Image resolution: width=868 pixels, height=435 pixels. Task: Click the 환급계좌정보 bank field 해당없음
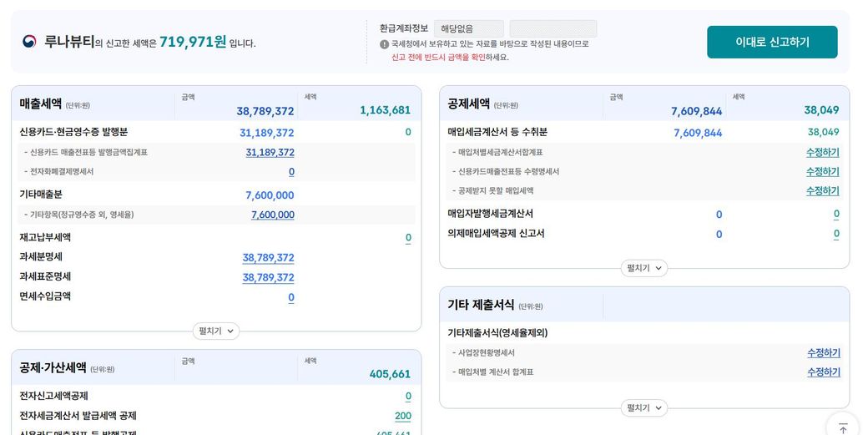[468, 28]
